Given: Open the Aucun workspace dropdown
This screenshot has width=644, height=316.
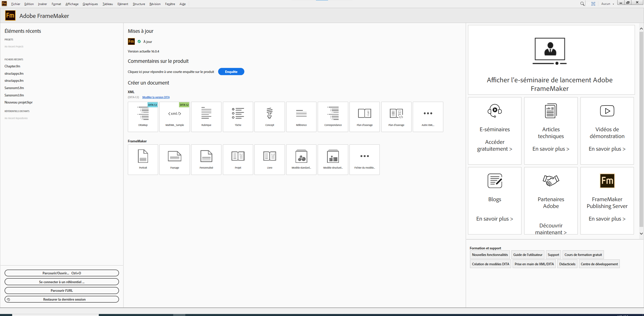Looking at the screenshot, I should tap(607, 4).
